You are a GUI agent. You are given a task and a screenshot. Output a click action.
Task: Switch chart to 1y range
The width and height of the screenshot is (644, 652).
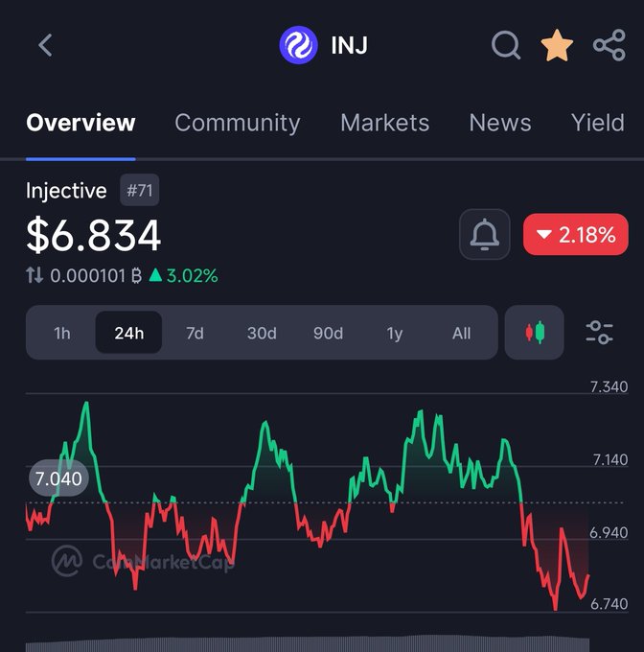[395, 333]
